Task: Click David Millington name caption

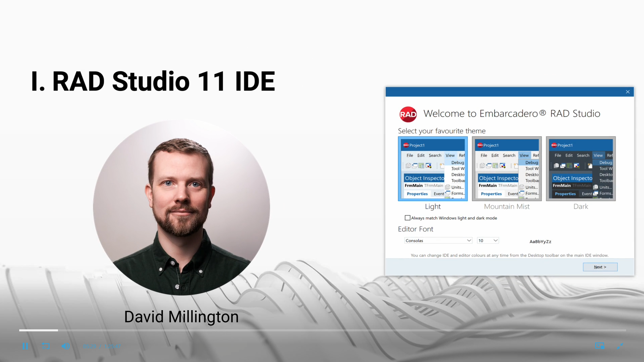Action: pos(181,317)
